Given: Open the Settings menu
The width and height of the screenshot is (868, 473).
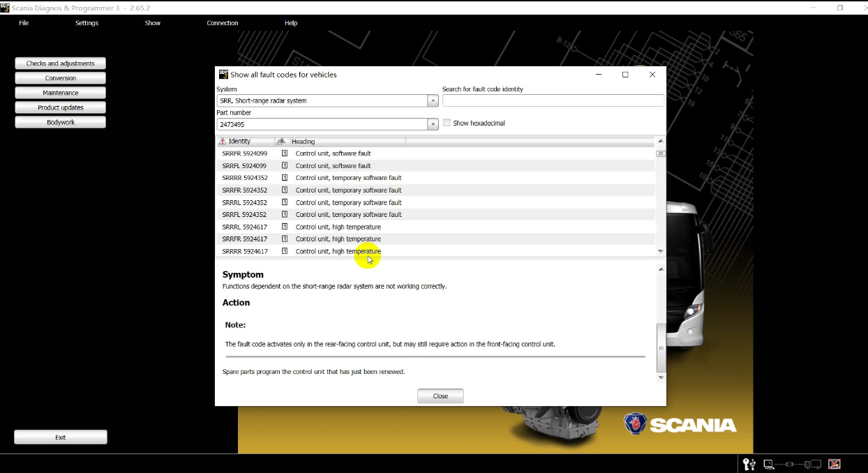Looking at the screenshot, I should tap(87, 23).
